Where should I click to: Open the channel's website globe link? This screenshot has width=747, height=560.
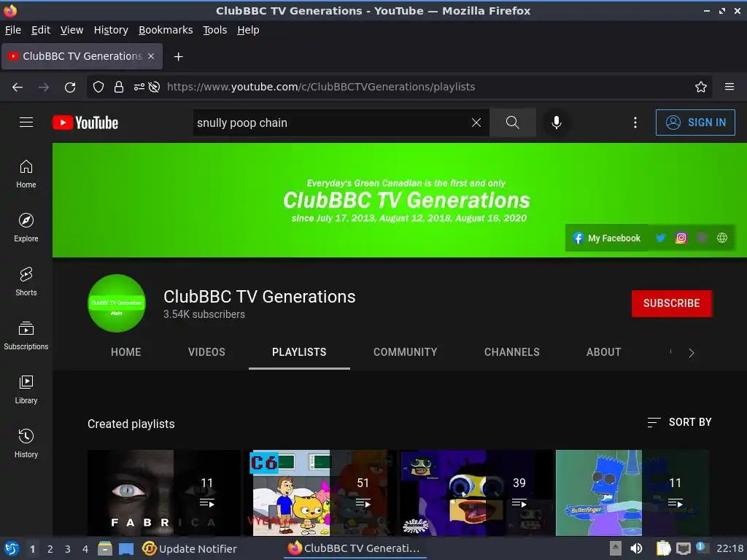point(722,238)
